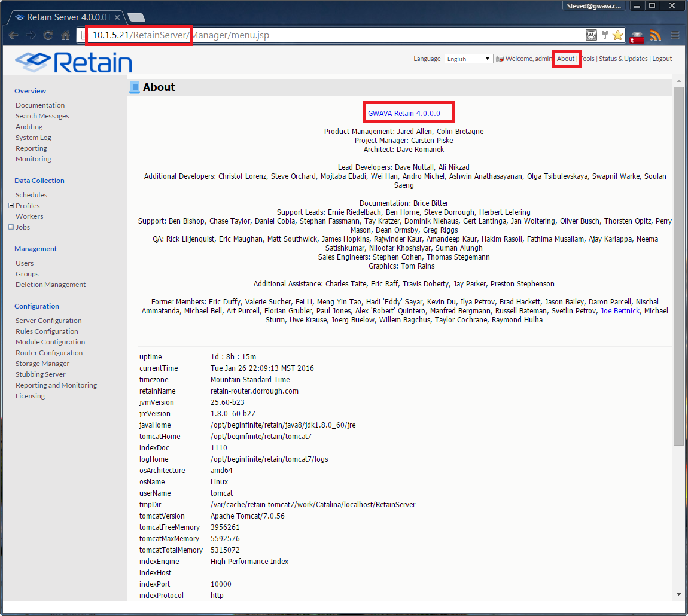
Task: Click the GWAVA Retain 4.0.0.0 link
Action: click(404, 113)
